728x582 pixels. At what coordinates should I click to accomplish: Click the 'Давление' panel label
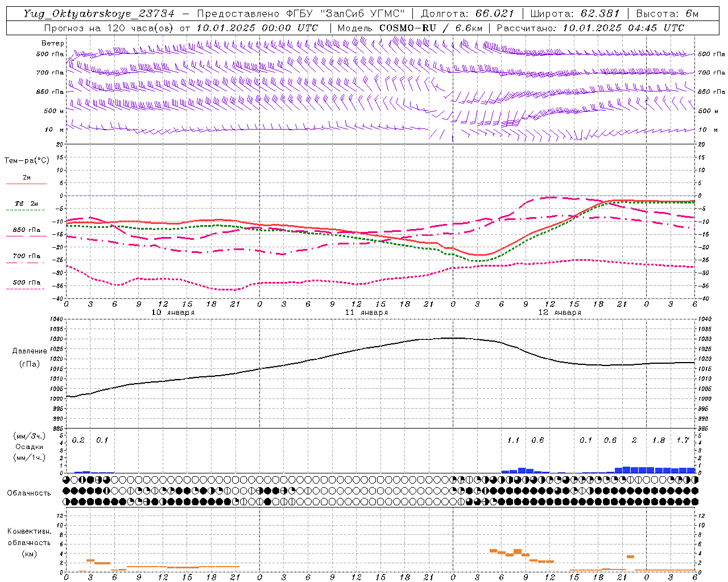(30, 351)
